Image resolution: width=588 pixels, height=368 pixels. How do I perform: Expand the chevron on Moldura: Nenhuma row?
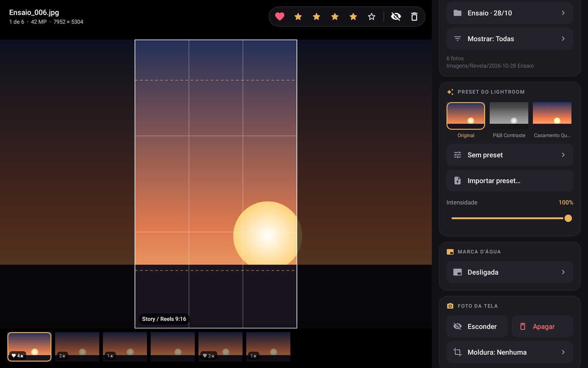563,352
